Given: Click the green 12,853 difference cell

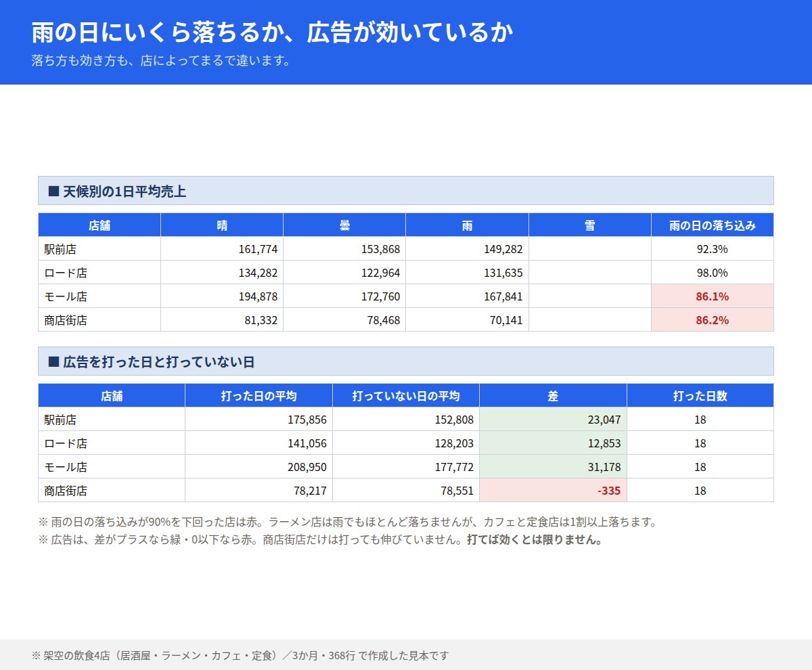Looking at the screenshot, I should (553, 443).
